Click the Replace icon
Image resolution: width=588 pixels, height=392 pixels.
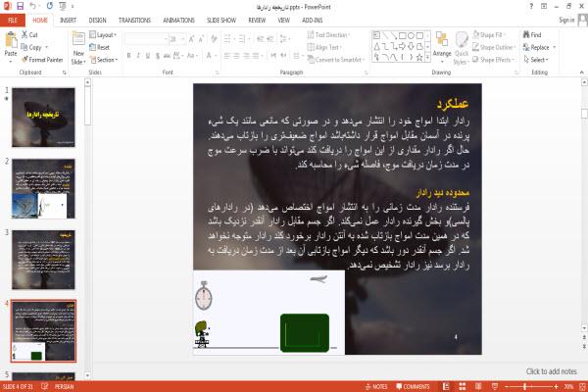click(x=526, y=47)
